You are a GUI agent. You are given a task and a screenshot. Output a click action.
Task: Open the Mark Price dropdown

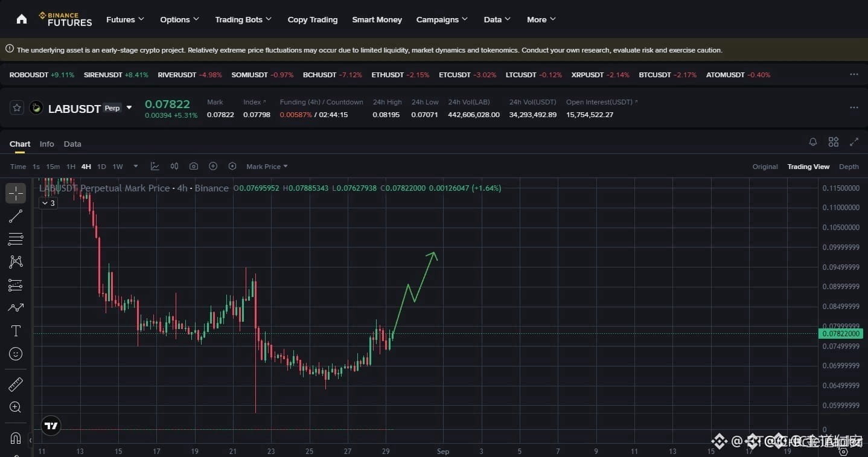(x=267, y=167)
